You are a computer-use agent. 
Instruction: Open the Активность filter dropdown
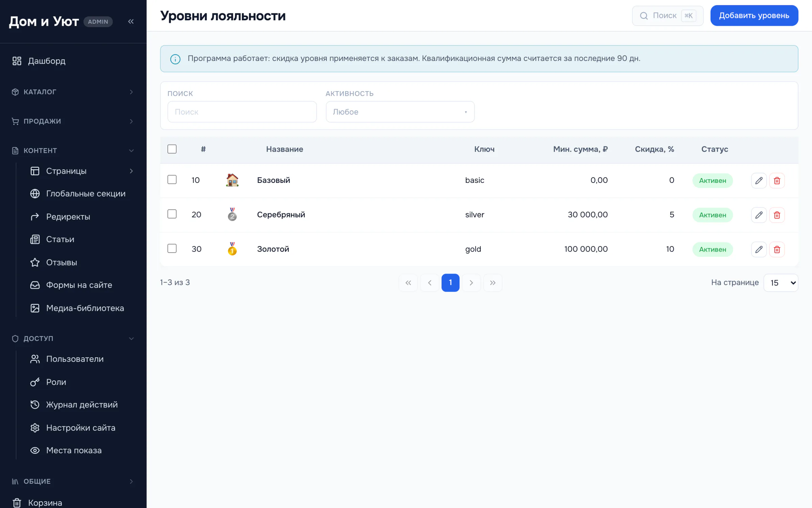[400, 112]
